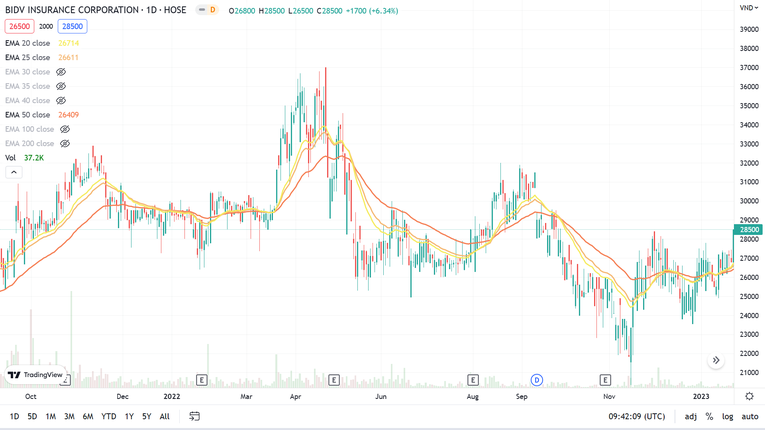The image size is (765, 430).
Task: Select the 6M time range
Action: tap(88, 416)
